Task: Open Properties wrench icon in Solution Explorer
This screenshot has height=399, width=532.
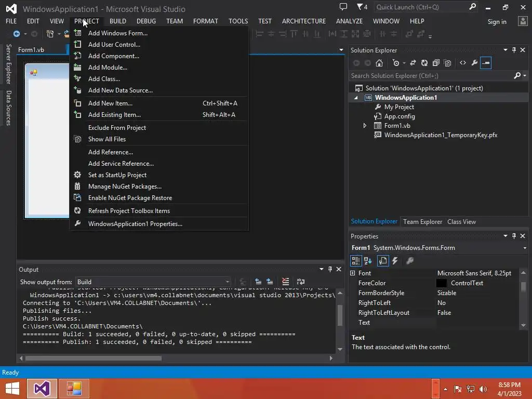Action: click(474, 63)
